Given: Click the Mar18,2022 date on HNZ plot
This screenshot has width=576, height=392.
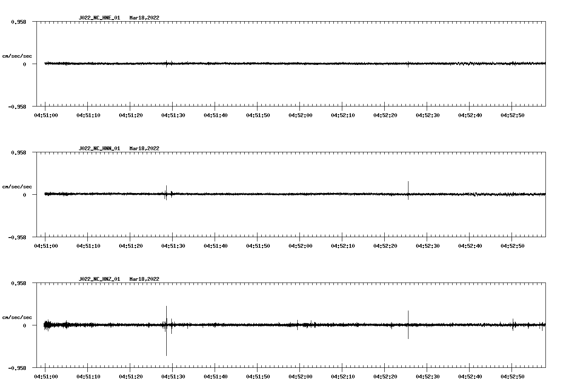Looking at the screenshot, I should [x=145, y=279].
